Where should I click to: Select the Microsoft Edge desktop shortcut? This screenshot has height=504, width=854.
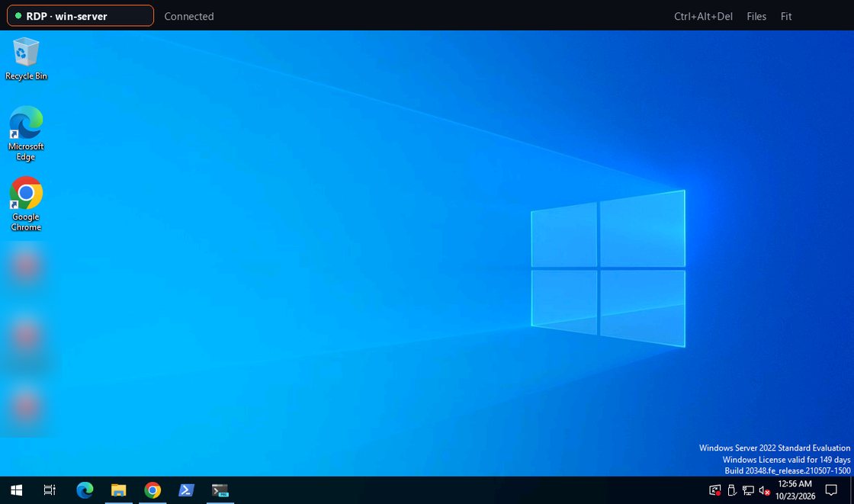[26, 133]
